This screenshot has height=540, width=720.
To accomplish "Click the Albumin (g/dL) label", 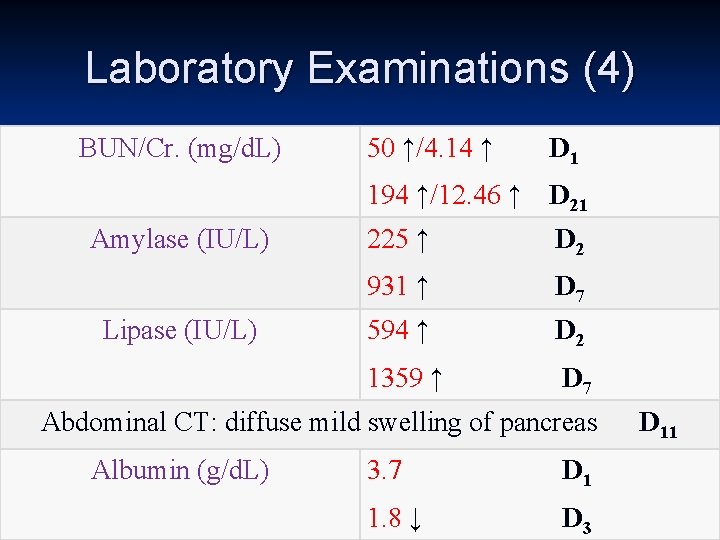I will (180, 471).
